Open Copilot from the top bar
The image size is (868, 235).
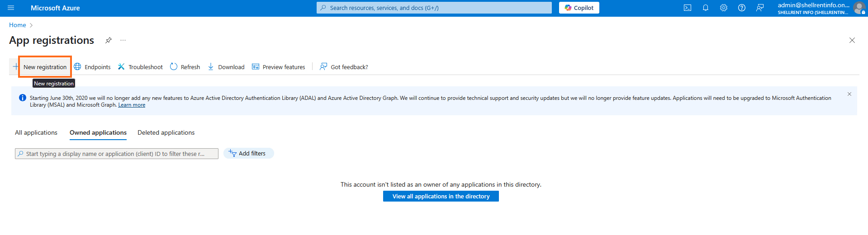click(579, 8)
